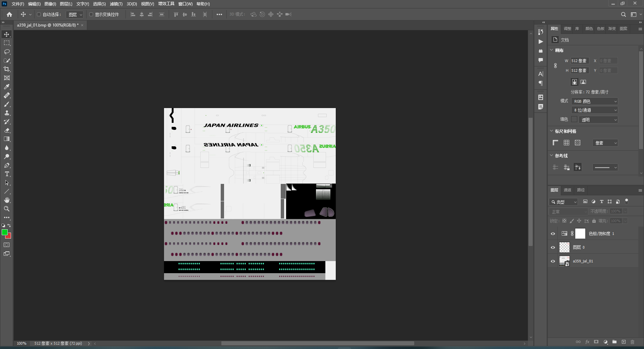Viewport: 644px width, 349px height.
Task: Open the 像素 ruler units dropdown
Action: (605, 143)
